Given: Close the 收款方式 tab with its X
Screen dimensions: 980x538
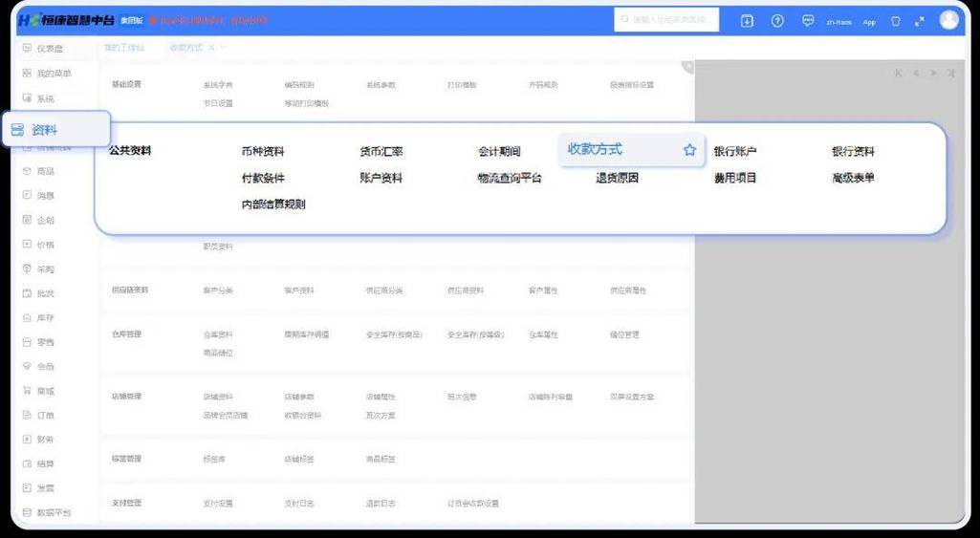Looking at the screenshot, I should pyautogui.click(x=211, y=48).
